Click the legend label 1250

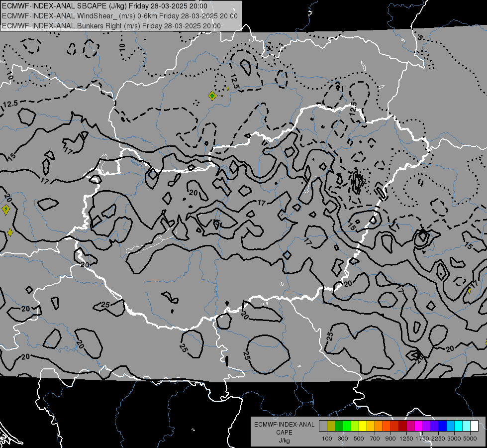406,439
